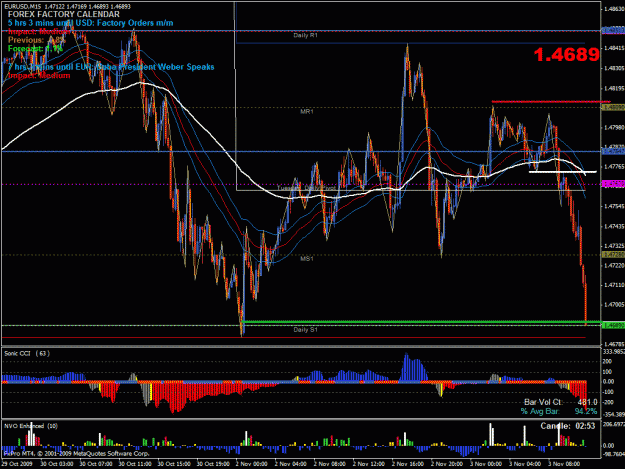The height and width of the screenshot is (469, 625).
Task: Click the MS1 mid-pivot label
Action: click(x=307, y=259)
